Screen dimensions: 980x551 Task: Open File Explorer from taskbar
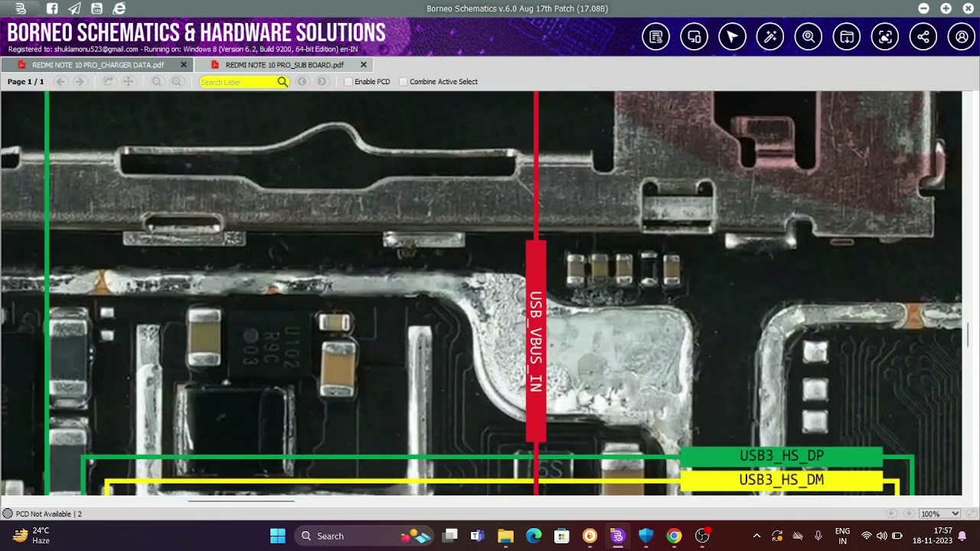pyautogui.click(x=505, y=536)
